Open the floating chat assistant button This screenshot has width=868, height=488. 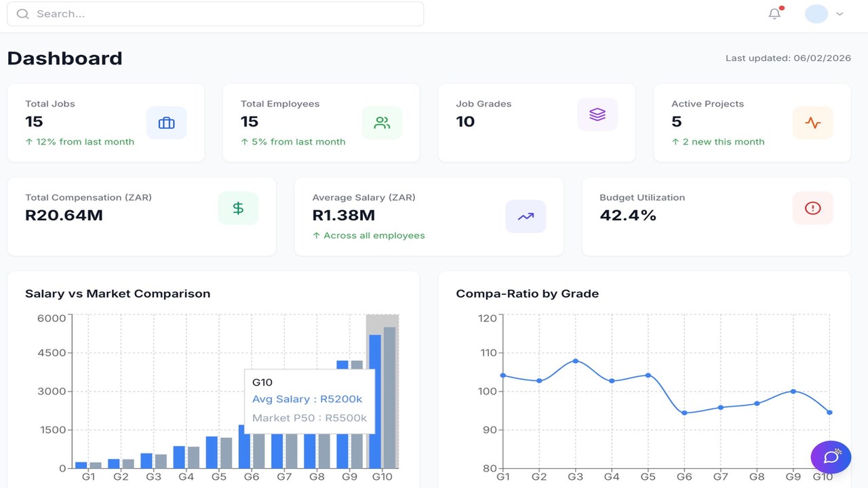(831, 457)
